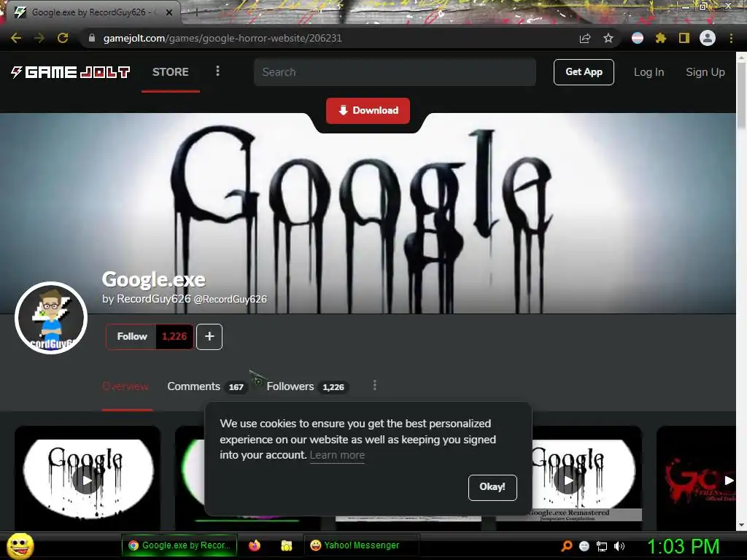The image size is (747, 560).
Task: Reload the Game Jolt page
Action: (63, 38)
